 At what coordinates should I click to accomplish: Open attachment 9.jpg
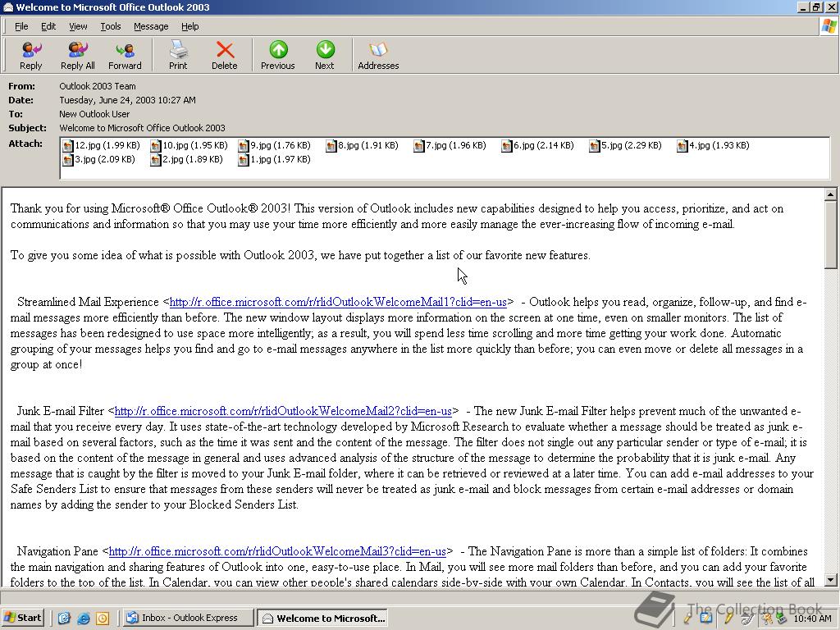(x=274, y=145)
